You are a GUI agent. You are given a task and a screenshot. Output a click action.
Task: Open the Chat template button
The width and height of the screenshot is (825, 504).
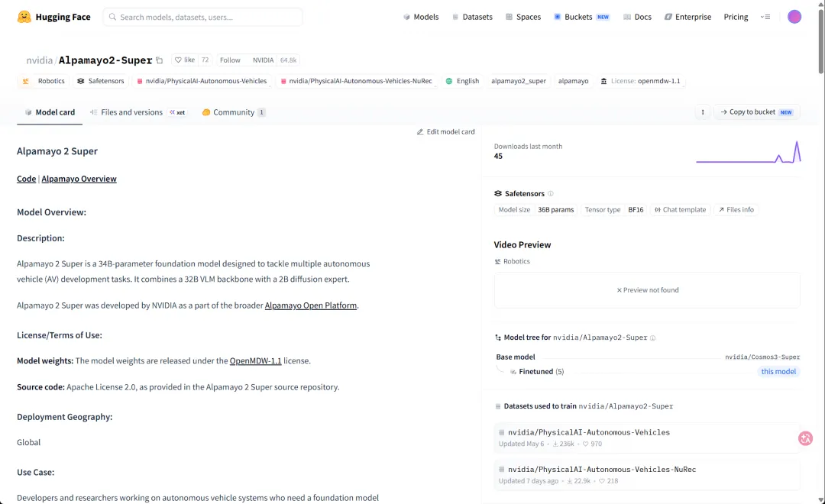681,209
